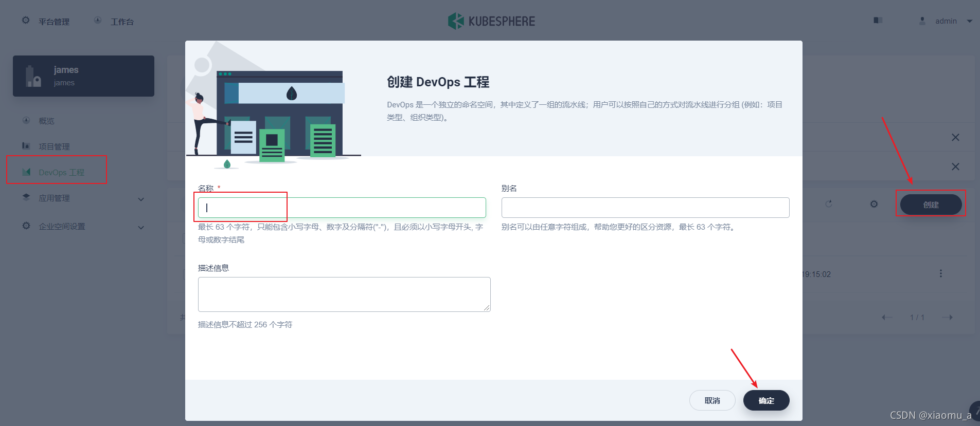This screenshot has width=980, height=426.
Task: Click the 工作台 dashboard icon
Action: coord(98,21)
